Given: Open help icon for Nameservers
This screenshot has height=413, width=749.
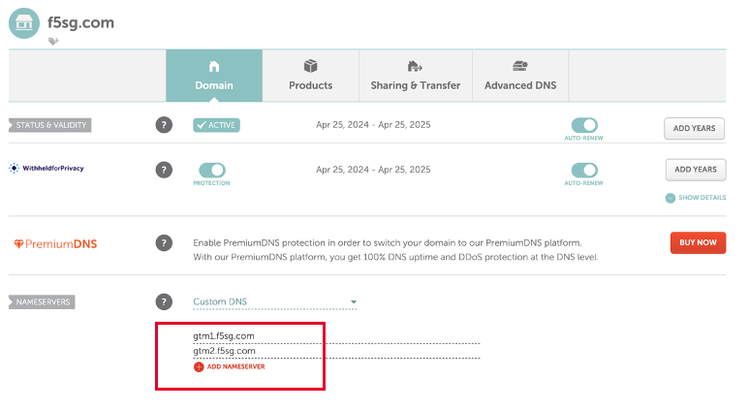Looking at the screenshot, I should (x=164, y=301).
